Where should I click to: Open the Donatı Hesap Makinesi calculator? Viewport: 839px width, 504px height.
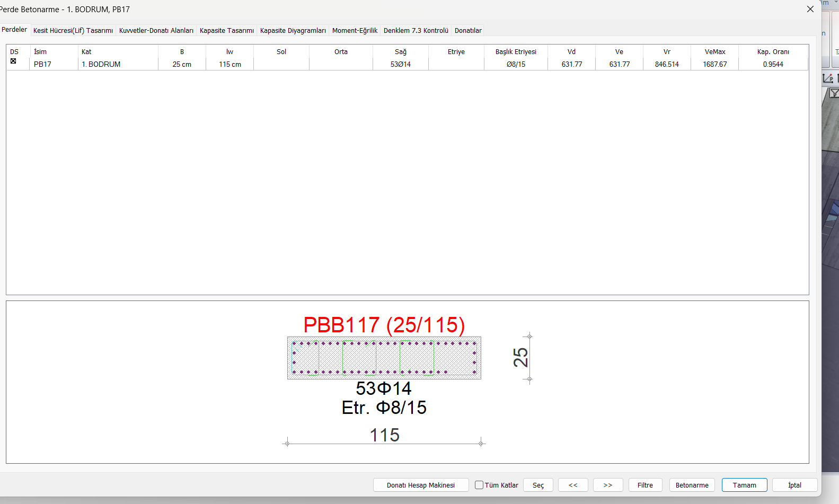pos(421,485)
